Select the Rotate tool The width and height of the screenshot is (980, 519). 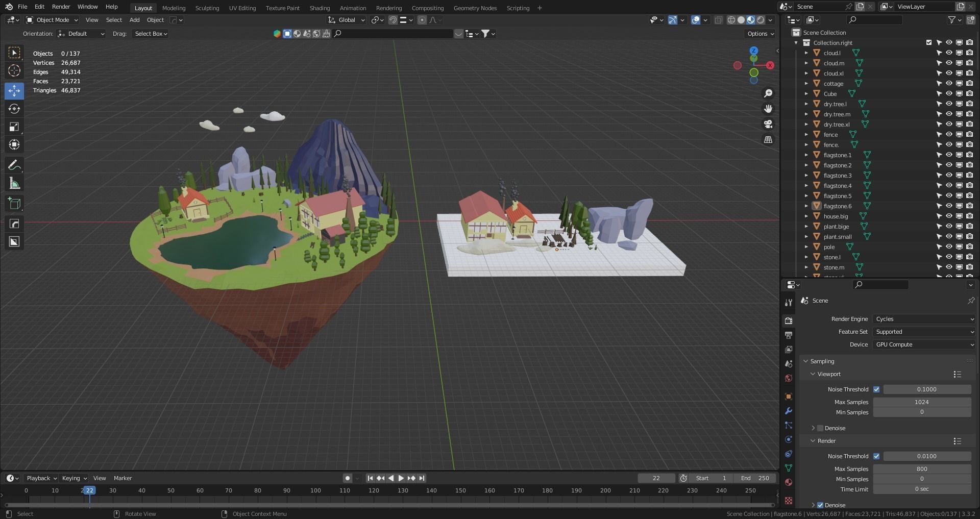[x=14, y=109]
